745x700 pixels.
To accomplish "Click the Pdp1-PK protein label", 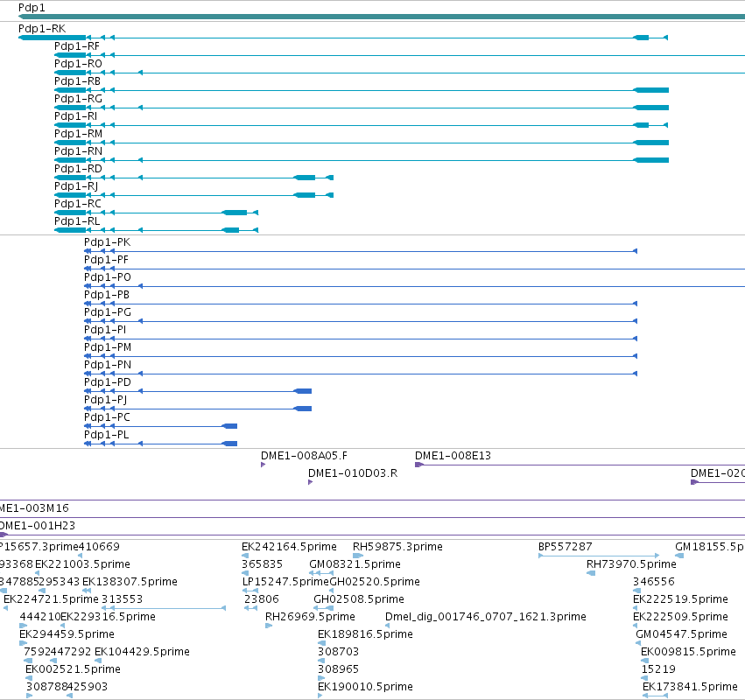I will 108,242.
